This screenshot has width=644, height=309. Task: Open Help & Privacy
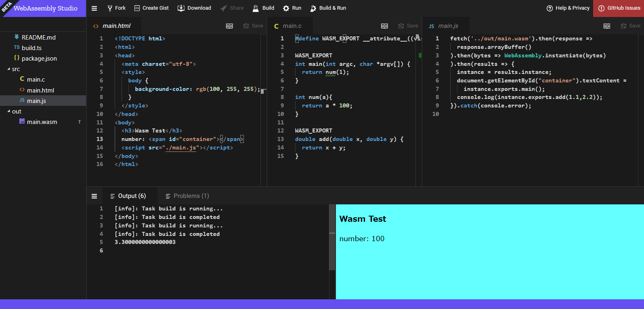click(x=568, y=8)
